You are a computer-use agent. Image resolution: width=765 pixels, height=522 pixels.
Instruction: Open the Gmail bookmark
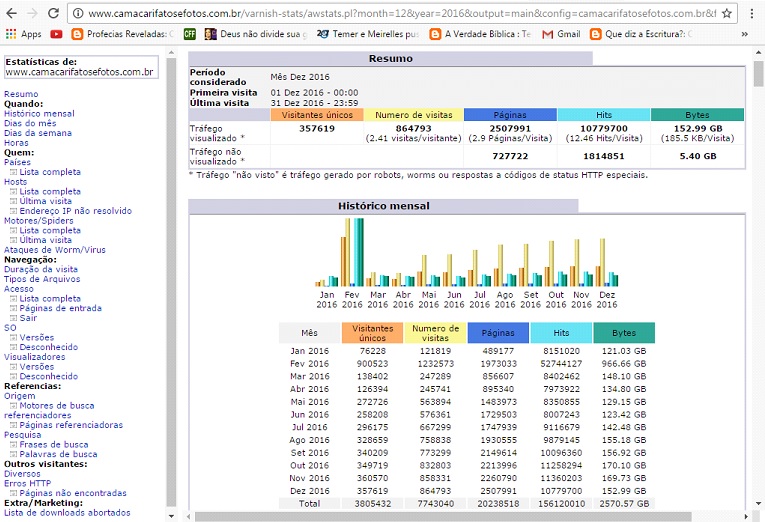click(560, 33)
